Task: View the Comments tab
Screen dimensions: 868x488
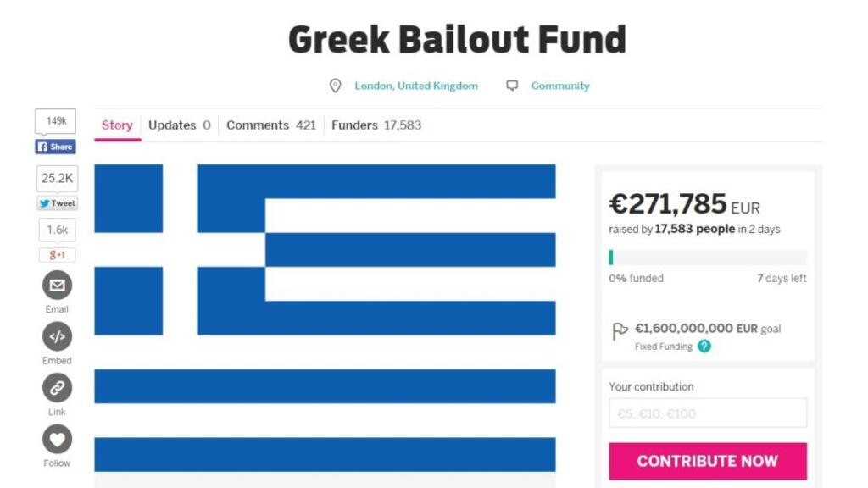Action: coord(270,125)
